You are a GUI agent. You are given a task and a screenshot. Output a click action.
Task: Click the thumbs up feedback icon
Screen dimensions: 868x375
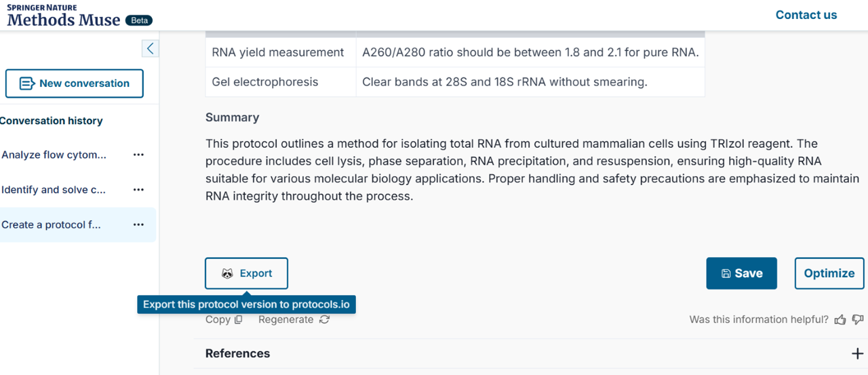point(840,319)
